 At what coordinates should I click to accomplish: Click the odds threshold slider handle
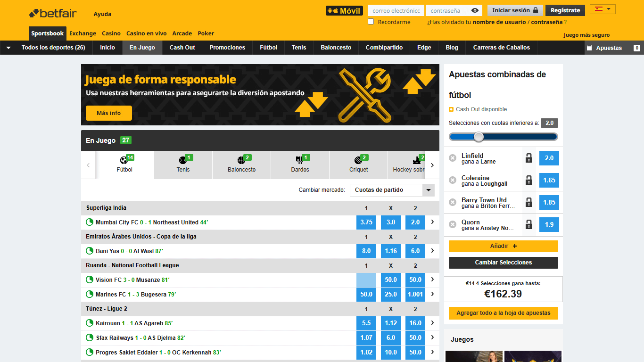coord(479,137)
